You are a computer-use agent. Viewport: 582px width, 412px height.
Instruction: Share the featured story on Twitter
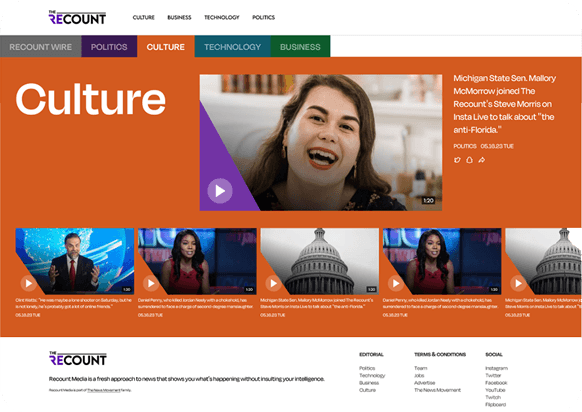(457, 160)
